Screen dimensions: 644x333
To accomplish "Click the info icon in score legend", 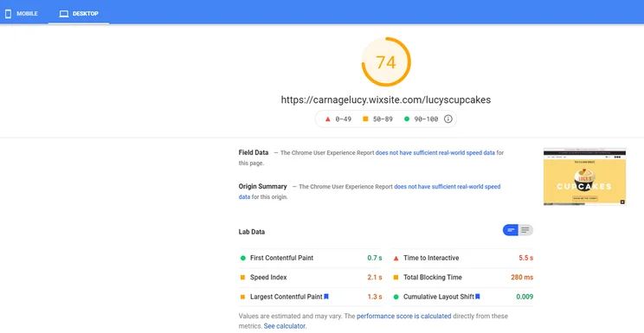I will (448, 119).
